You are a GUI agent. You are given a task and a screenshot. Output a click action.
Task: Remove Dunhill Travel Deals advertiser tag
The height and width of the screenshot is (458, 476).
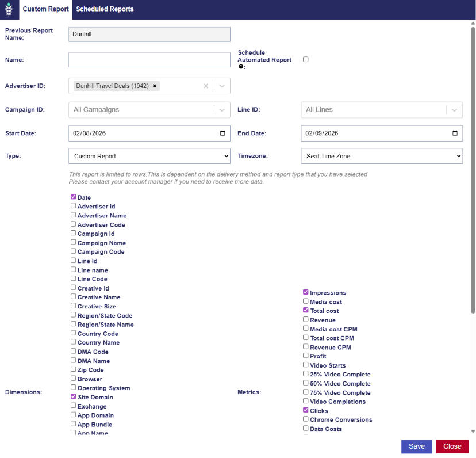(x=155, y=86)
